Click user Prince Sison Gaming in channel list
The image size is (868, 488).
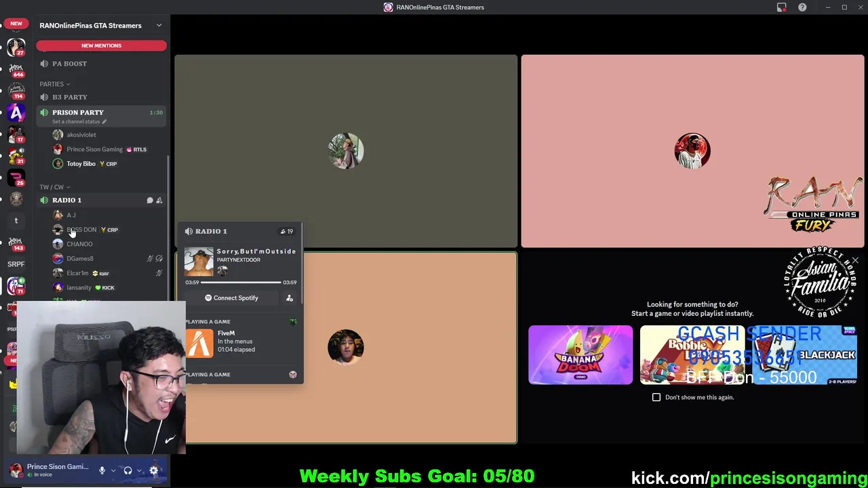click(100, 149)
